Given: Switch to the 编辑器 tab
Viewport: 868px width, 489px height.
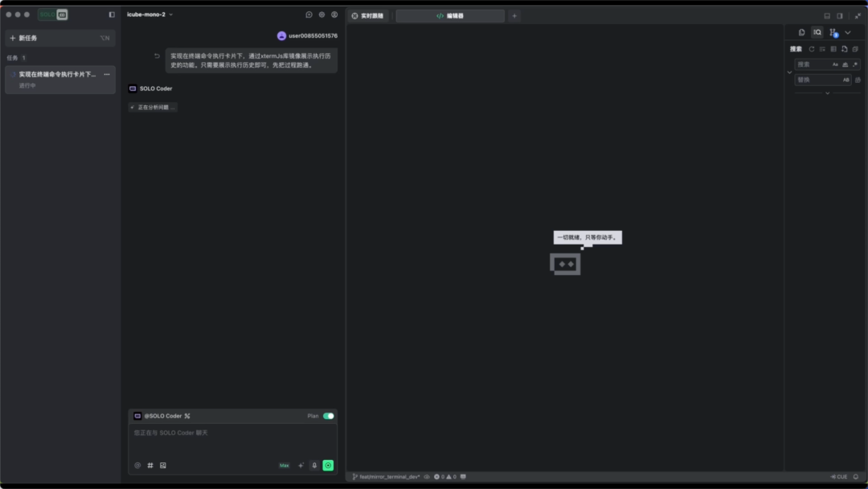Looking at the screenshot, I should point(450,16).
